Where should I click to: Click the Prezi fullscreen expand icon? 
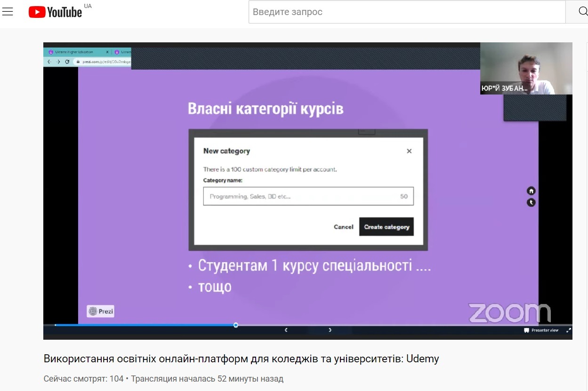tap(568, 330)
